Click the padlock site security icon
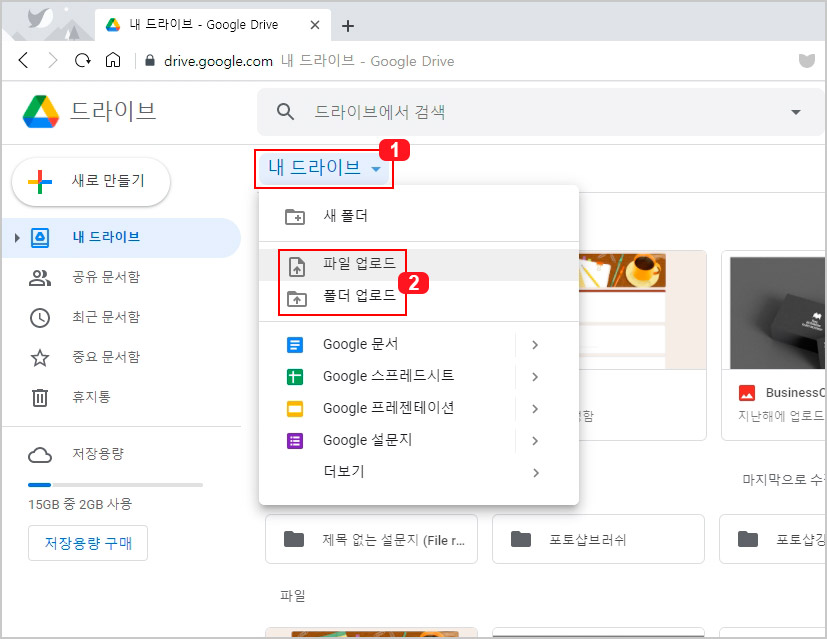The height and width of the screenshot is (639, 827). click(x=150, y=61)
